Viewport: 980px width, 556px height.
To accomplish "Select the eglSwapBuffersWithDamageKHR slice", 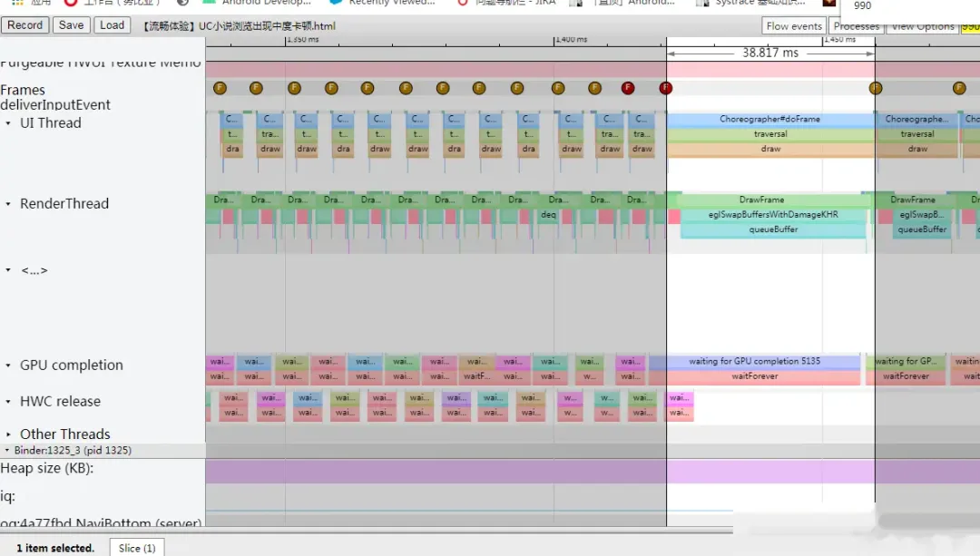I will (x=773, y=214).
